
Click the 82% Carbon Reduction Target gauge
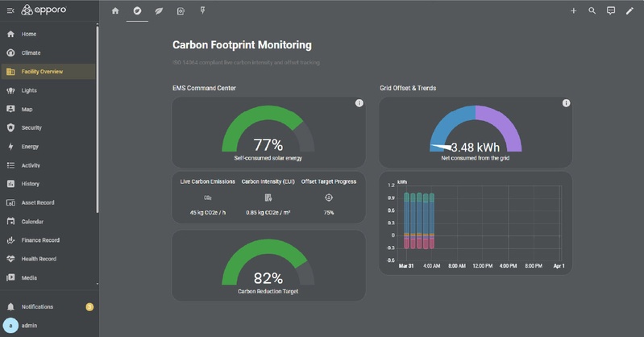268,262
